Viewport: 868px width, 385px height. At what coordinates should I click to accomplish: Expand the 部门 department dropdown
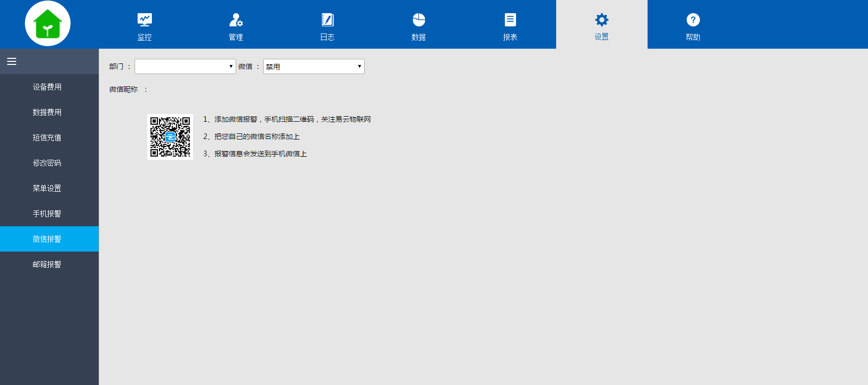click(185, 66)
